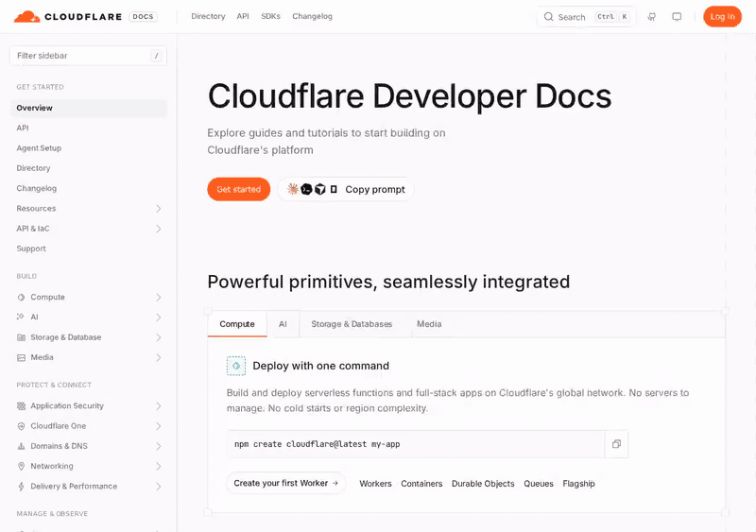The image size is (756, 532).
Task: Open API in the sidebar
Action: 23,128
